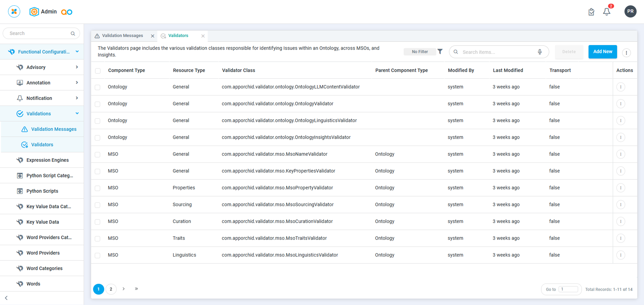Viewport: 644px width, 305px height.
Task: Click the microphone icon in search box
Action: click(539, 52)
